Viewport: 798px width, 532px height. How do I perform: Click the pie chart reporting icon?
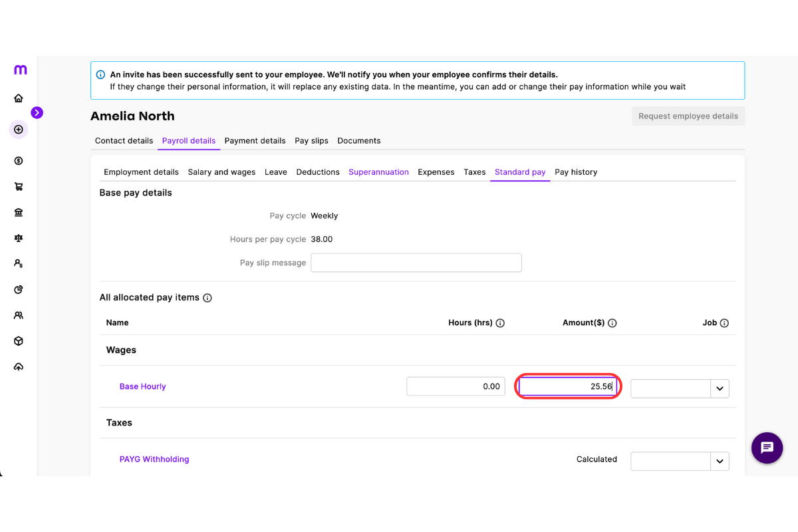19,289
